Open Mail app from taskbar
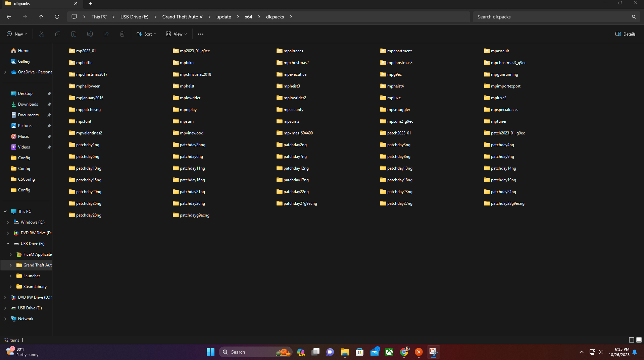644x360 pixels. point(375,352)
